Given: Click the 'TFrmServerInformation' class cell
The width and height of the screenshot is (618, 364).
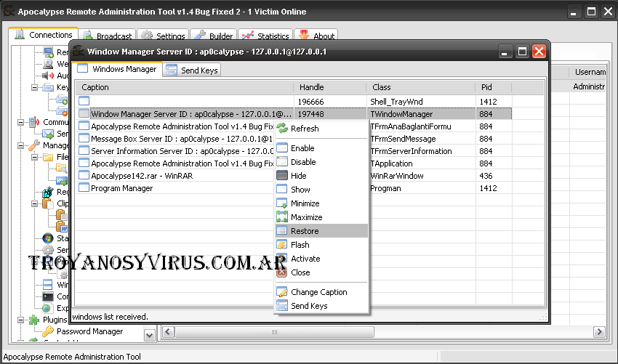Looking at the screenshot, I should coord(411,151).
